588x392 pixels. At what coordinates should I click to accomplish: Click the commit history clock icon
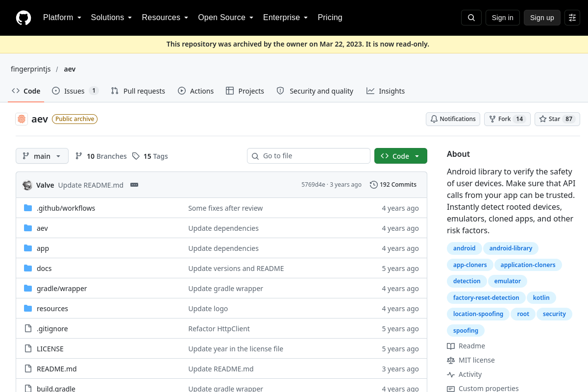[x=374, y=185]
